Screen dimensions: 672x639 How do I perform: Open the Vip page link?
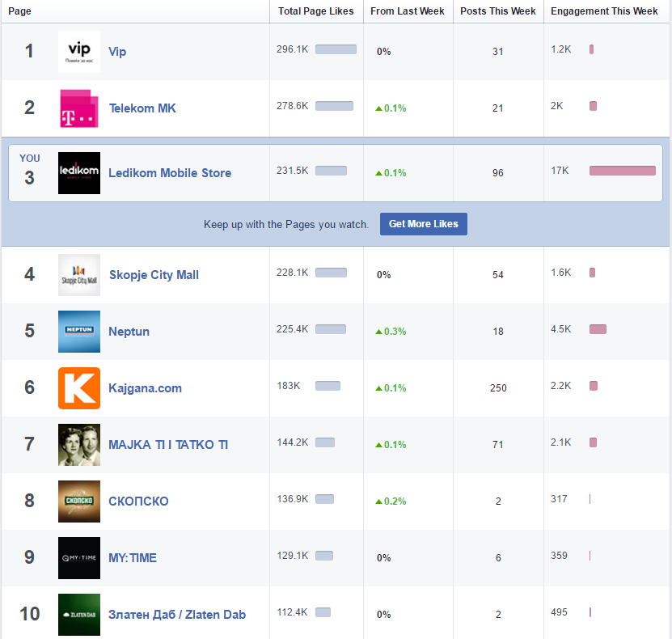click(x=117, y=52)
